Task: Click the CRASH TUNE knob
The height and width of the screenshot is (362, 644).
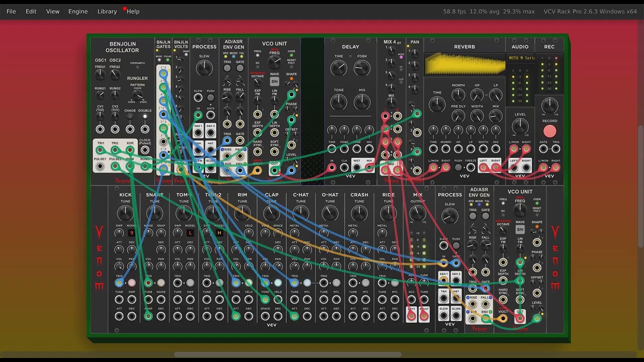Action: pyautogui.click(x=359, y=214)
